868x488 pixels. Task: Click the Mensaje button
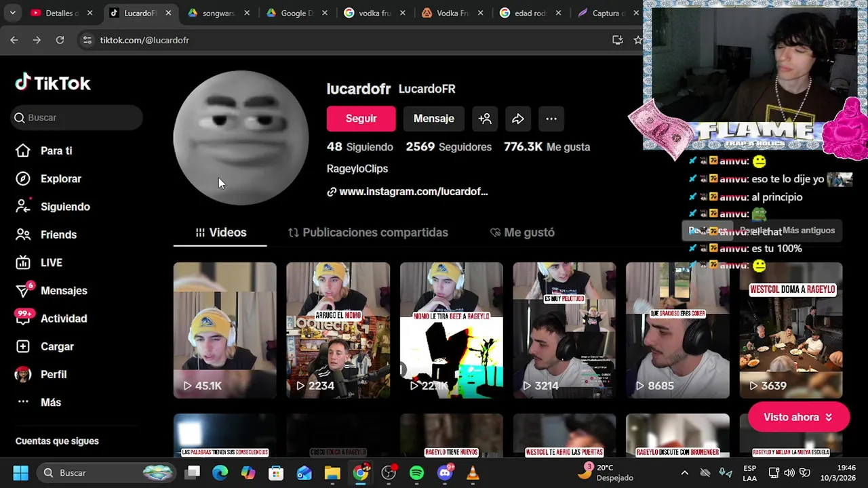click(x=434, y=119)
